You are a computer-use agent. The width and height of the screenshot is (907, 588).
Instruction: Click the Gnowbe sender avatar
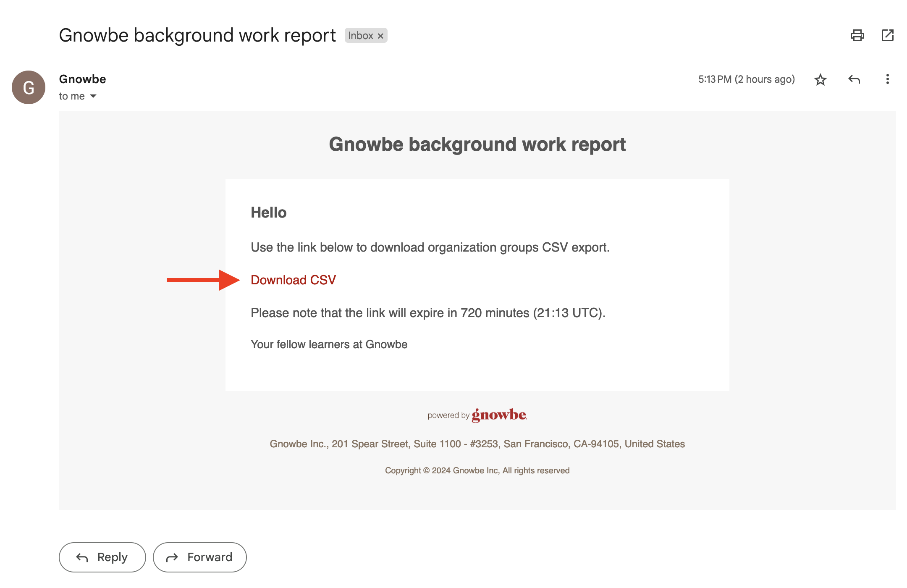point(29,87)
